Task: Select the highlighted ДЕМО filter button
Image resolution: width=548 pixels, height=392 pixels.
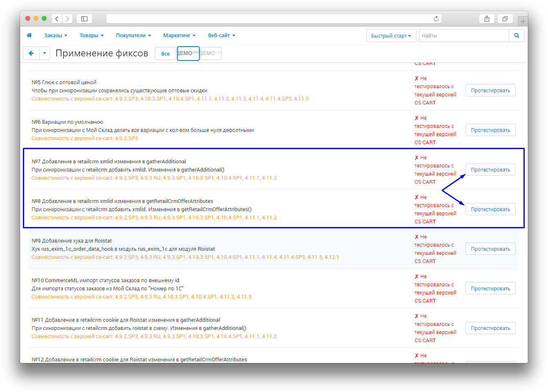Action: 188,53
